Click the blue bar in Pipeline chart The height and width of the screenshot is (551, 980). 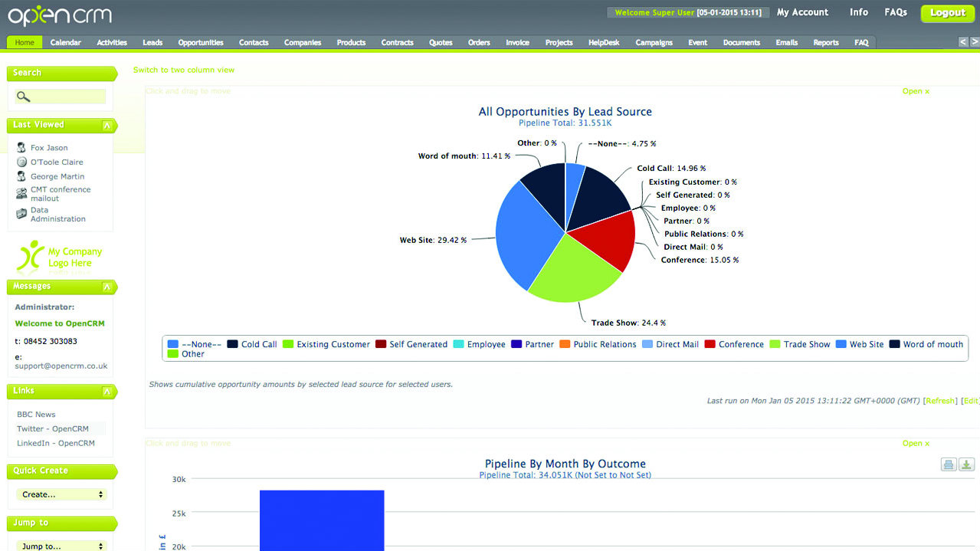point(322,520)
